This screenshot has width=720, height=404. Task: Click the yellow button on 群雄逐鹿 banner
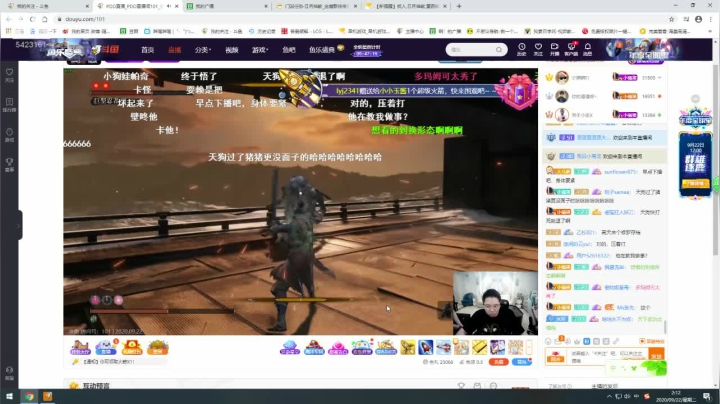pos(695,184)
